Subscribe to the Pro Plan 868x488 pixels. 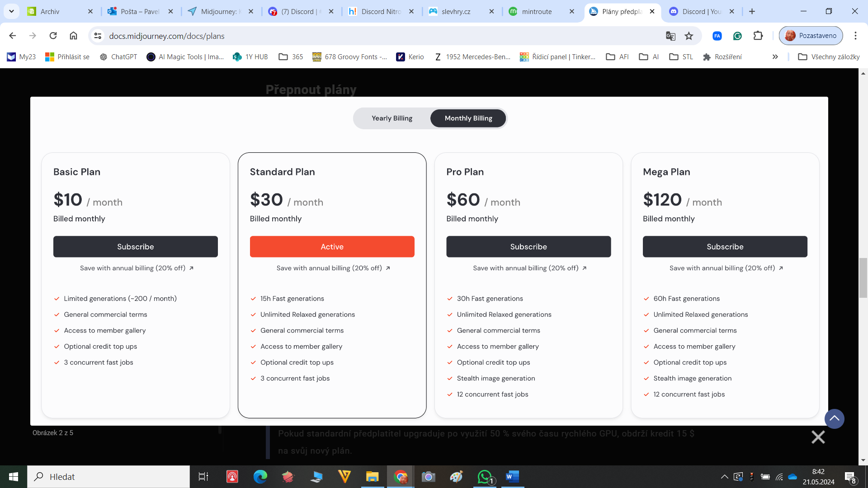[528, 247]
